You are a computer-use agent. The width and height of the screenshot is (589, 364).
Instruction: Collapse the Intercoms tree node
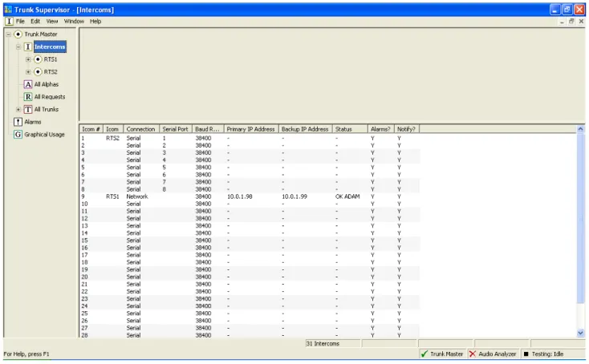[x=18, y=47]
